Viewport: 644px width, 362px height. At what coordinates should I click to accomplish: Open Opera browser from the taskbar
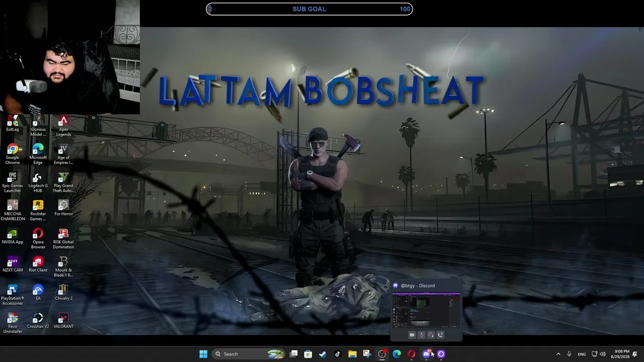411,354
